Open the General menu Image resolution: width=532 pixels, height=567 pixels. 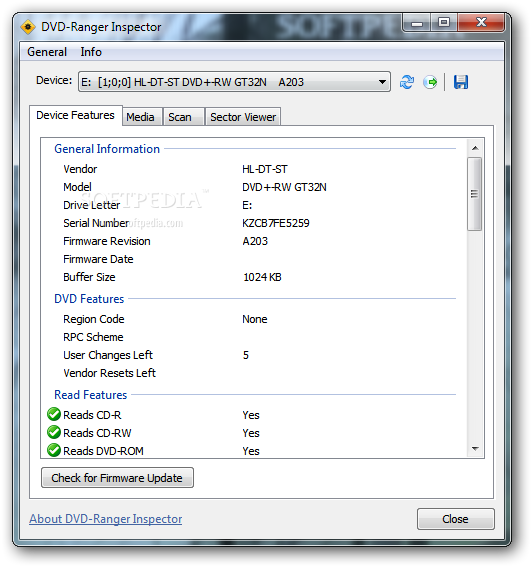point(47,52)
